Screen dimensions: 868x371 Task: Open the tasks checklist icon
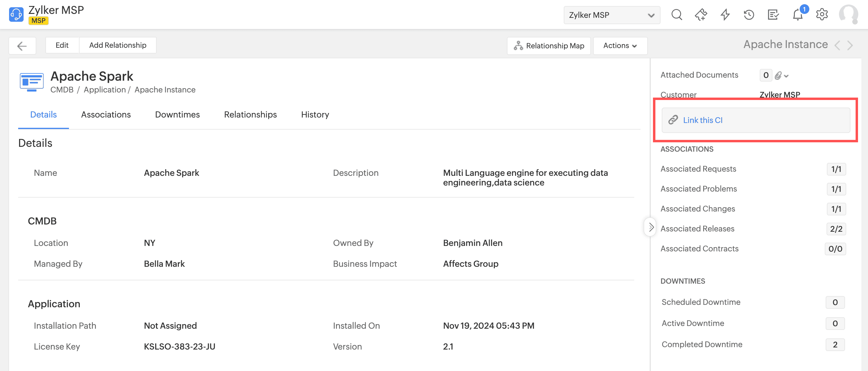click(773, 15)
